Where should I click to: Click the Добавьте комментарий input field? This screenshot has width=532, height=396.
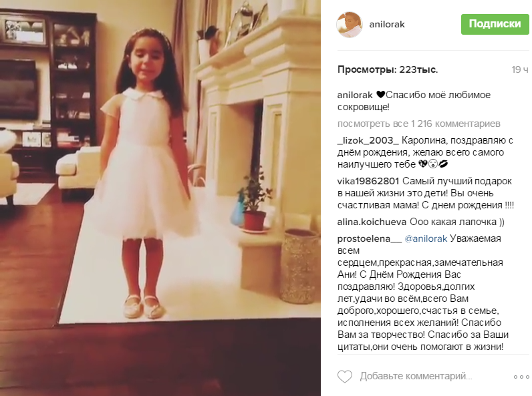(x=416, y=377)
